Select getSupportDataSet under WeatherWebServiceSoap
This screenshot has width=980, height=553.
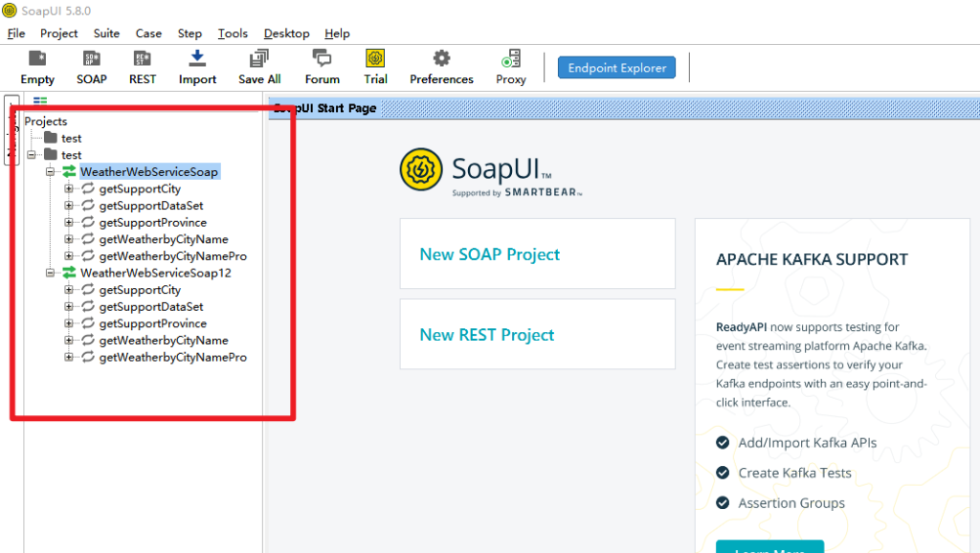pos(150,206)
